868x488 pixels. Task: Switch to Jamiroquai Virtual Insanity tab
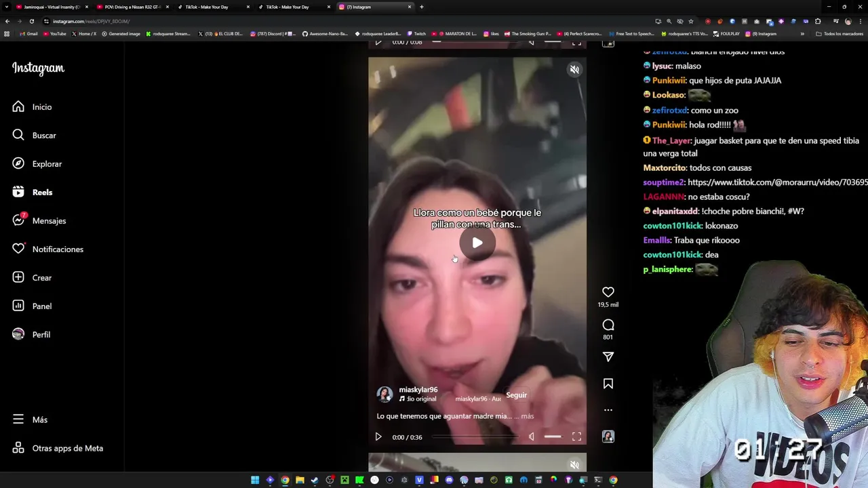click(x=52, y=7)
